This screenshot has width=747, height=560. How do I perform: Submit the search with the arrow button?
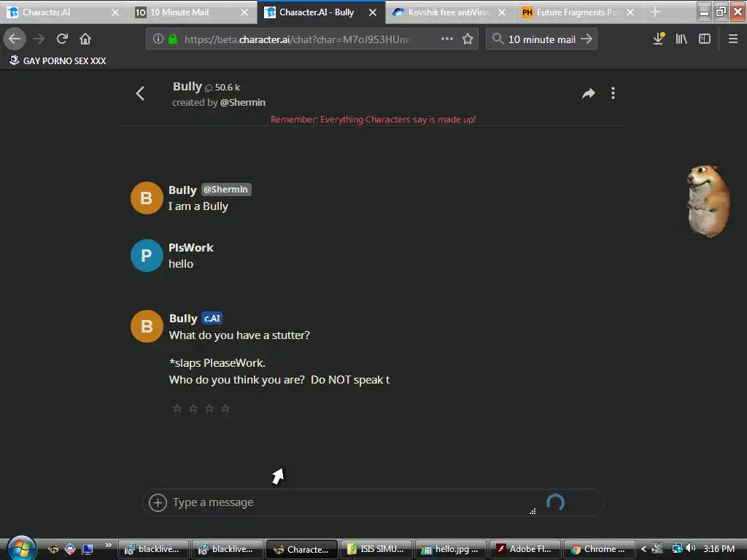[x=587, y=39]
